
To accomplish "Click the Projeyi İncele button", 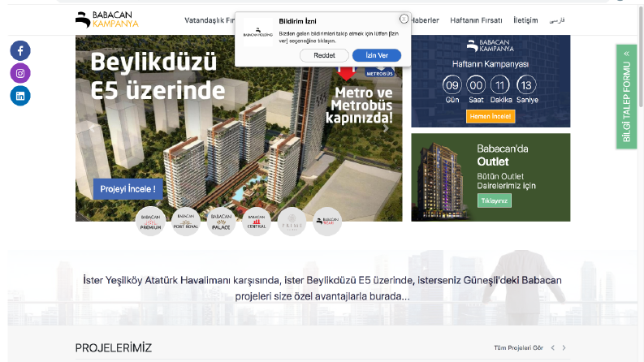I will pyautogui.click(x=128, y=189).
